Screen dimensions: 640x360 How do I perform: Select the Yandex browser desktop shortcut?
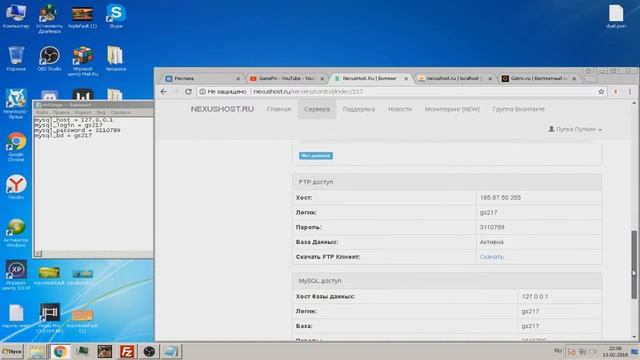16,187
